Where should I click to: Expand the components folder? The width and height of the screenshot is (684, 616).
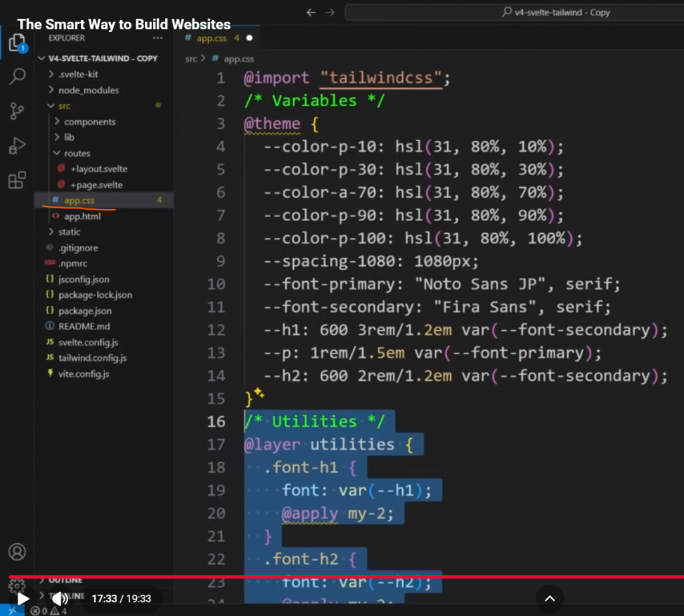90,122
